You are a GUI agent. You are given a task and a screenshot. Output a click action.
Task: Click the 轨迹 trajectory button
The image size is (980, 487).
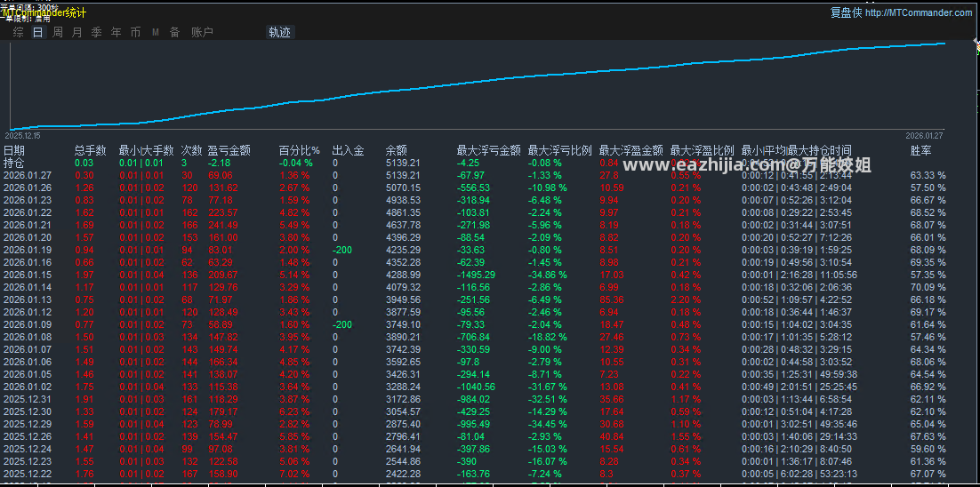click(x=280, y=33)
